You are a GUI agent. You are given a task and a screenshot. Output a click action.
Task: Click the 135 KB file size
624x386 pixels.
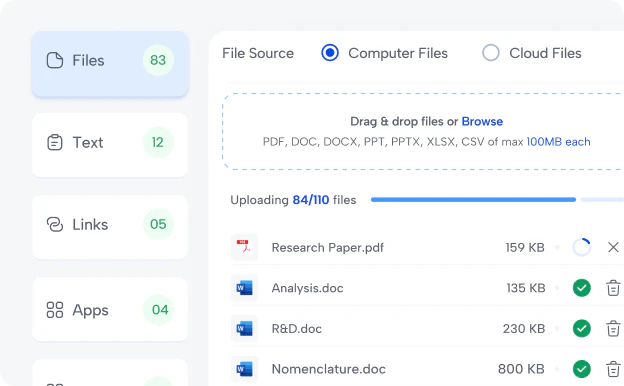(526, 288)
